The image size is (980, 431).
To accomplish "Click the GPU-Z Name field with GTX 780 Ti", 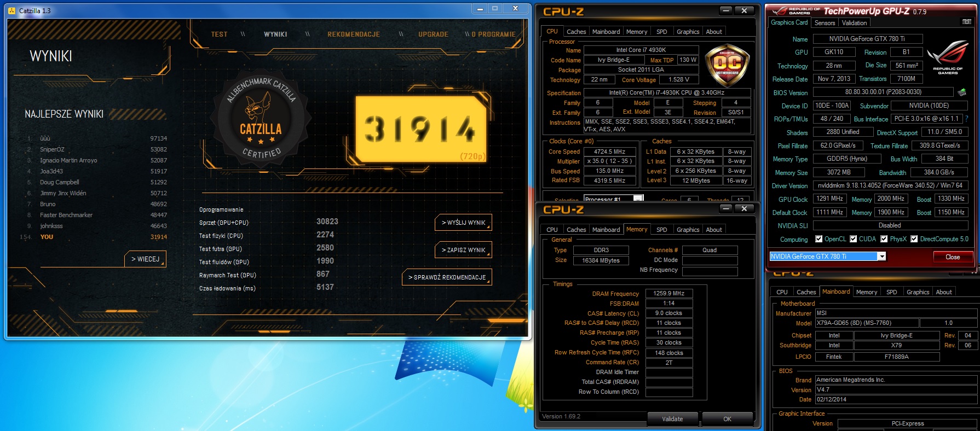I will click(868, 39).
